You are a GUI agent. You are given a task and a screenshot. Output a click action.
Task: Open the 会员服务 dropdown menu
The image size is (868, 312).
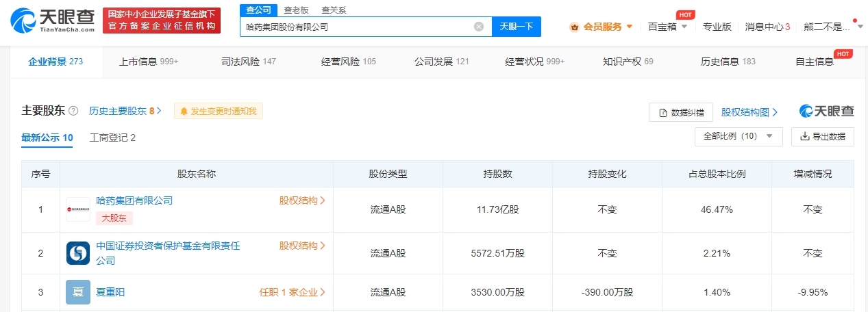point(602,27)
